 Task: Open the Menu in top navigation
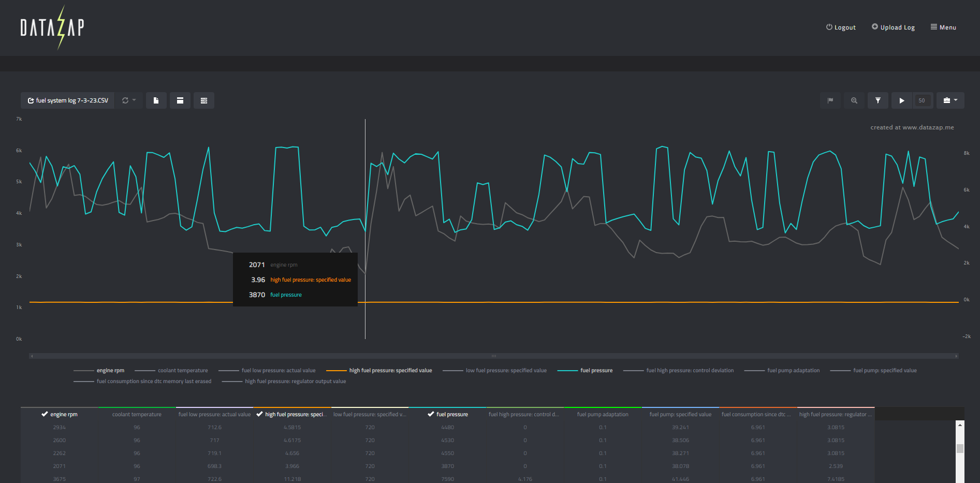pyautogui.click(x=943, y=27)
